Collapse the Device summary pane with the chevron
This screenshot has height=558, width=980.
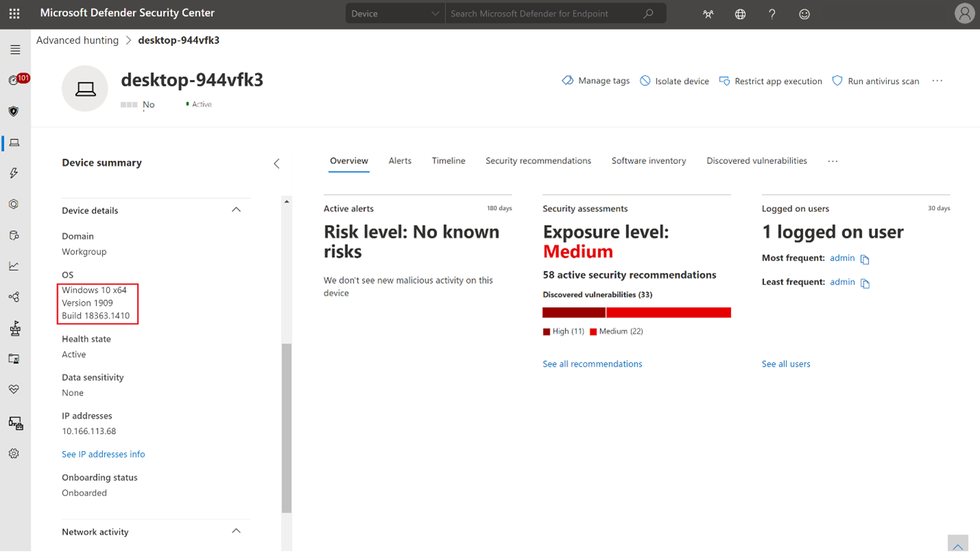(x=277, y=164)
